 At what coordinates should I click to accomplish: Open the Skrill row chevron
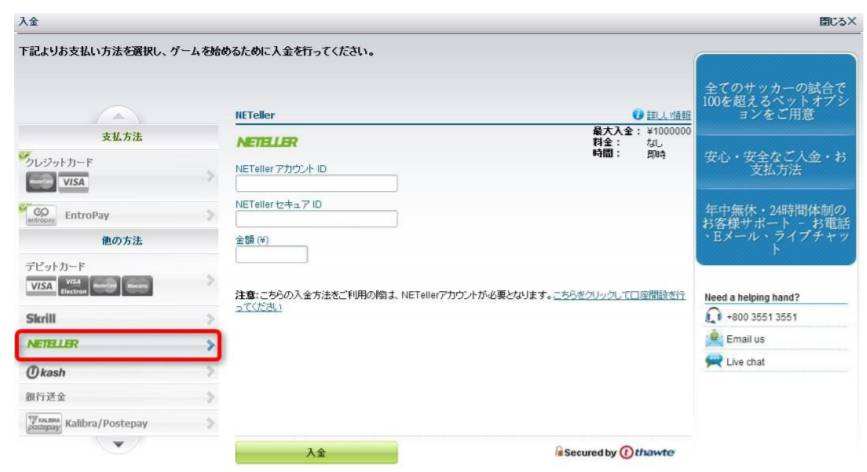tap(210, 319)
